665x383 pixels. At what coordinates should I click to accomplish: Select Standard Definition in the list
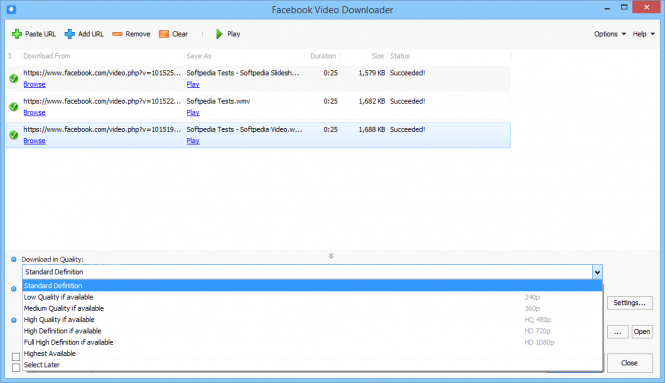point(312,285)
